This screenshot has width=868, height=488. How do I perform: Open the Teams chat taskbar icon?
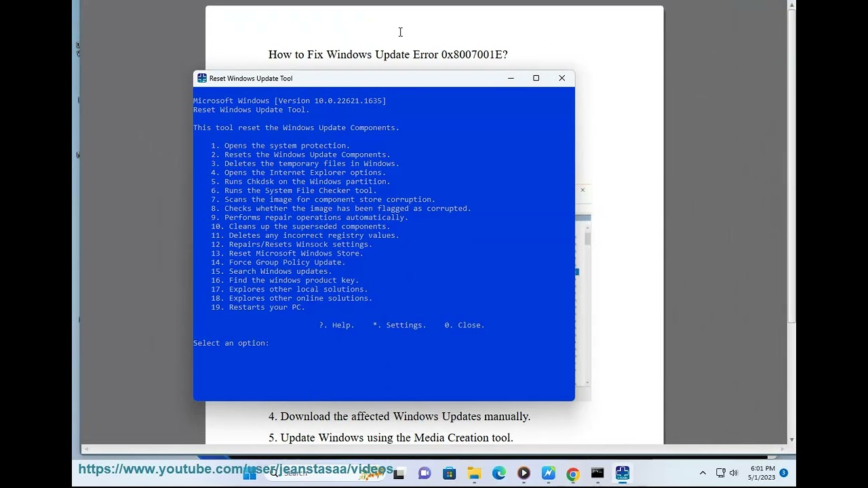click(425, 474)
